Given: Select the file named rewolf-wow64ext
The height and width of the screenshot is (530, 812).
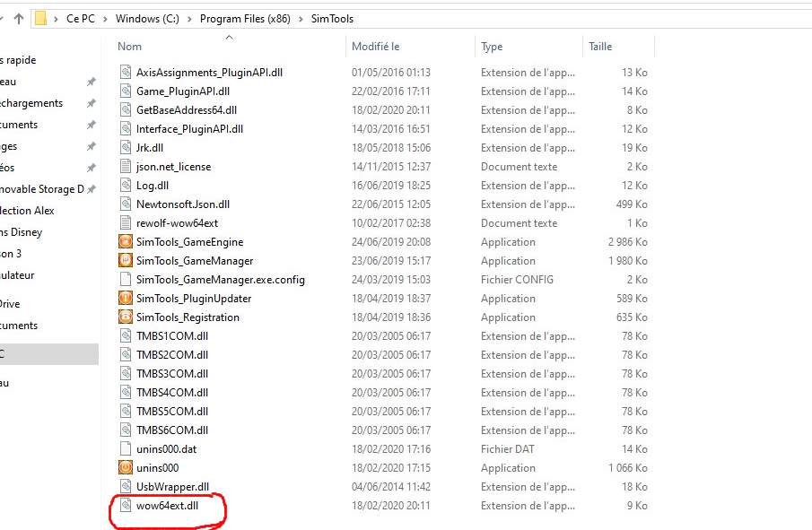Looking at the screenshot, I should pos(177,223).
